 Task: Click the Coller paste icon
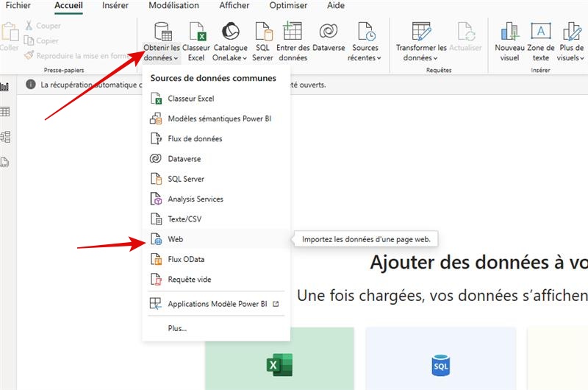point(10,36)
